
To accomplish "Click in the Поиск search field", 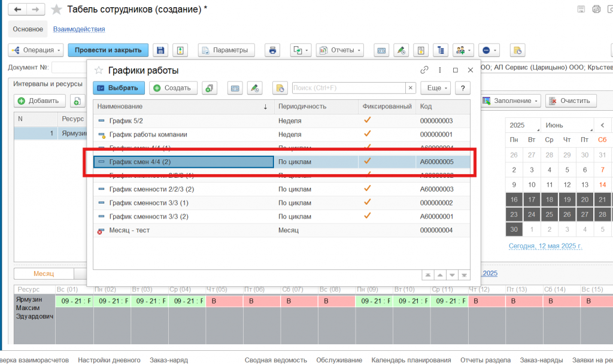I will coord(348,88).
